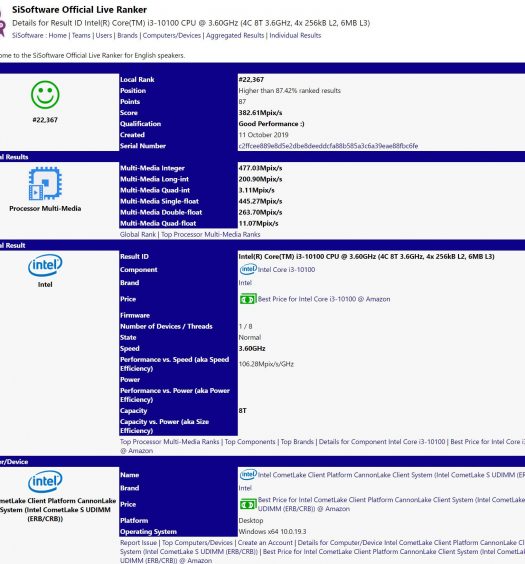The height and width of the screenshot is (564, 525).
Task: Open the serial number hash link
Action: click(328, 146)
